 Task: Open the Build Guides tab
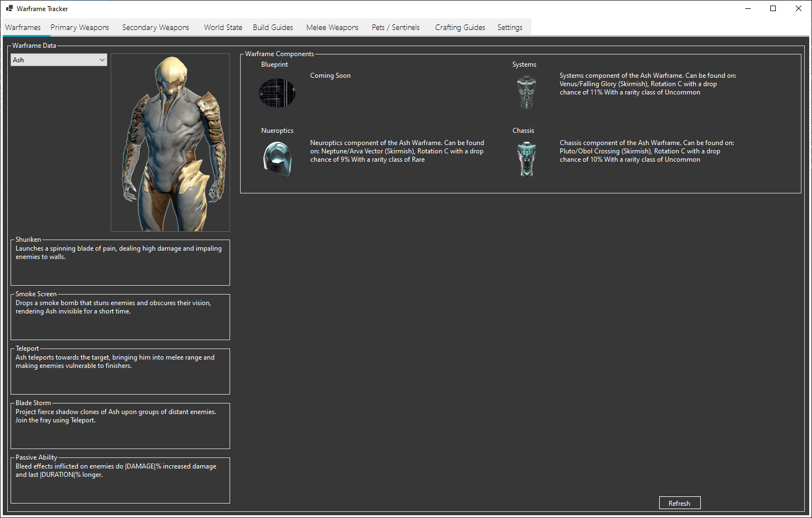(272, 27)
